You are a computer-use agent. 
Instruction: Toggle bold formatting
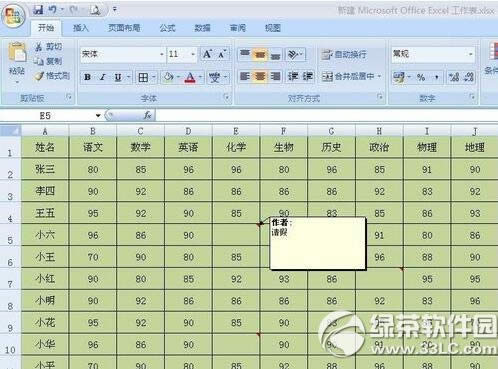[88, 78]
